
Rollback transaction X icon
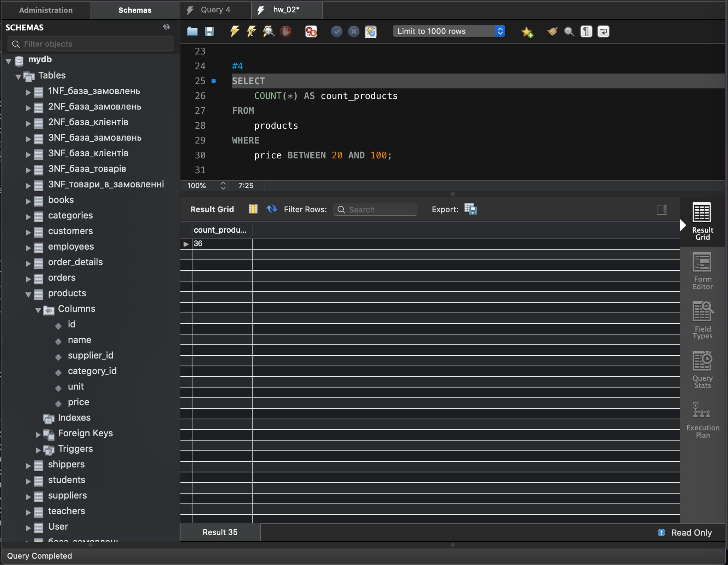point(353,31)
